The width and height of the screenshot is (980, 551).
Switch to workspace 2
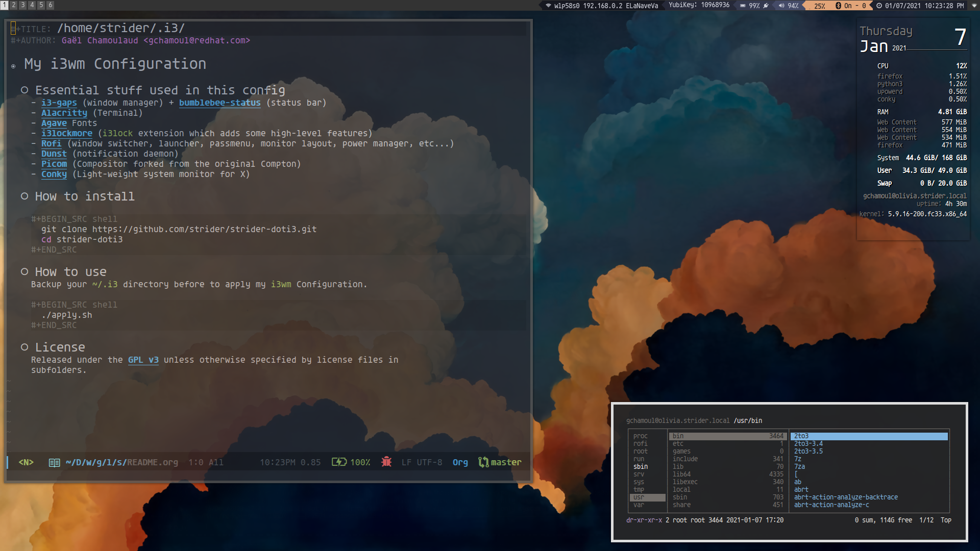click(14, 5)
